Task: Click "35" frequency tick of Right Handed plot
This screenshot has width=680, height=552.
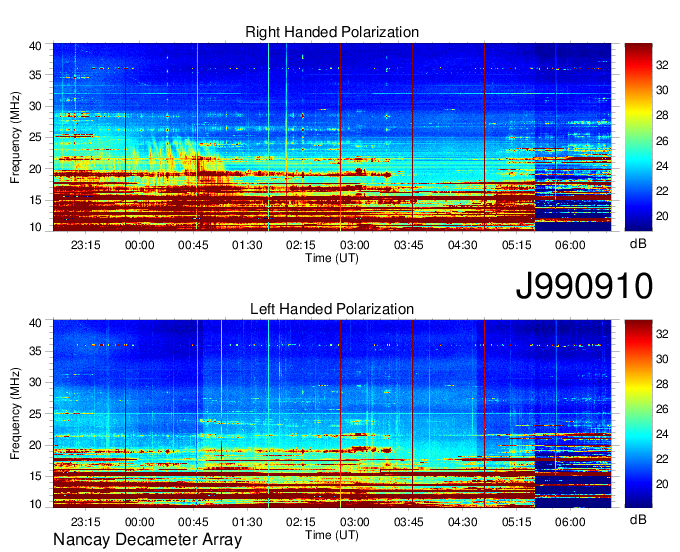Action: (x=35, y=75)
